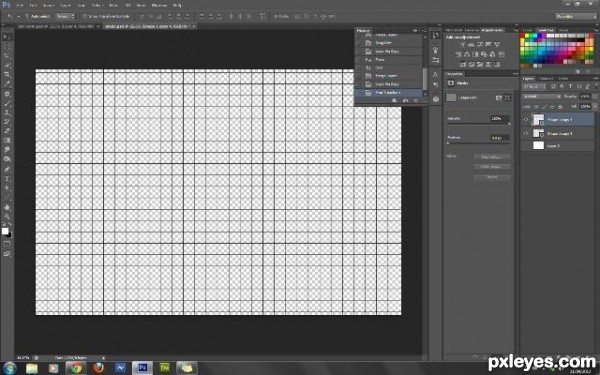This screenshot has height=375, width=600.
Task: Toggle lock all in Layers panel
Action: pyautogui.click(x=561, y=107)
